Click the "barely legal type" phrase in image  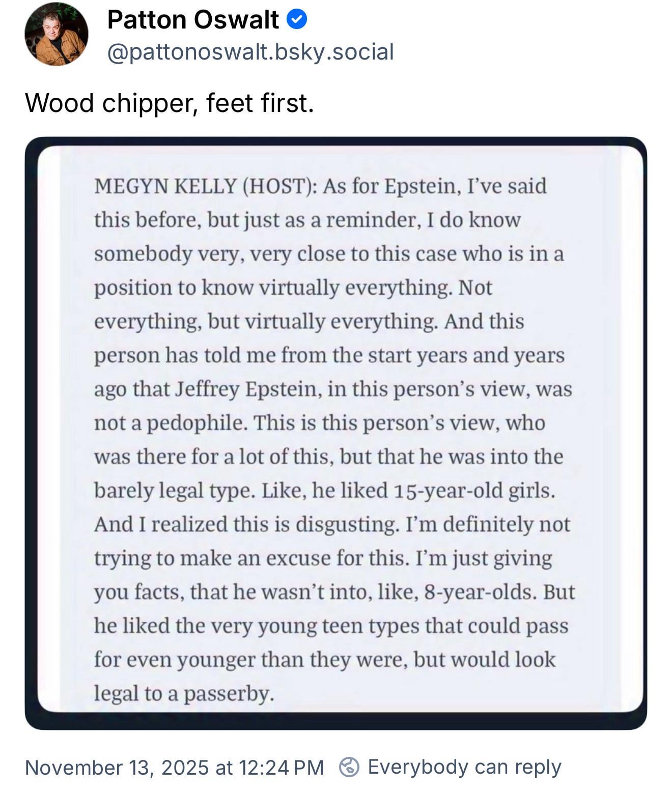(x=174, y=491)
